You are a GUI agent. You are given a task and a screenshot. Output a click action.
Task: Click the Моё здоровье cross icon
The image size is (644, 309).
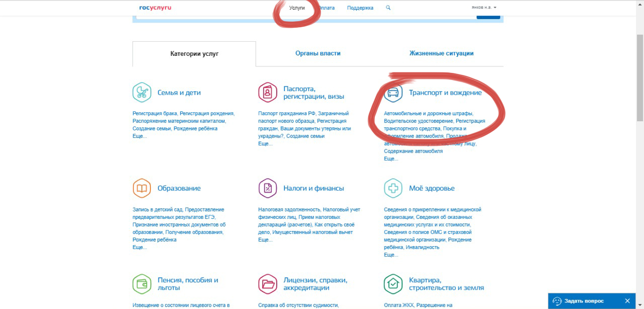coord(393,188)
